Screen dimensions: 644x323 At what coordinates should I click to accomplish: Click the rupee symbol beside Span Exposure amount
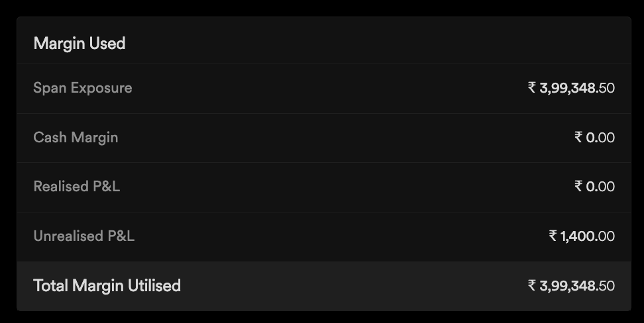[532, 88]
